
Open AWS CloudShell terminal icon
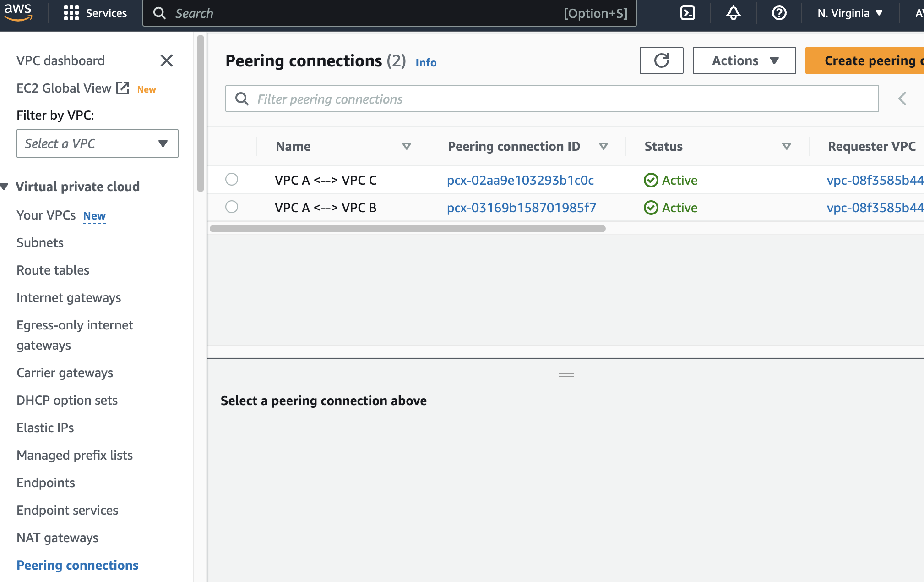tap(688, 13)
